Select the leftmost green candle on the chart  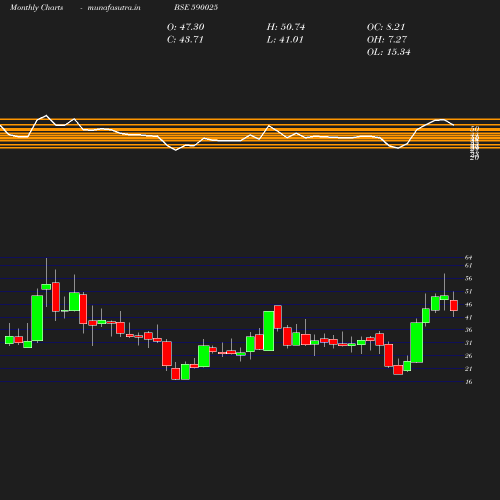tap(9, 340)
